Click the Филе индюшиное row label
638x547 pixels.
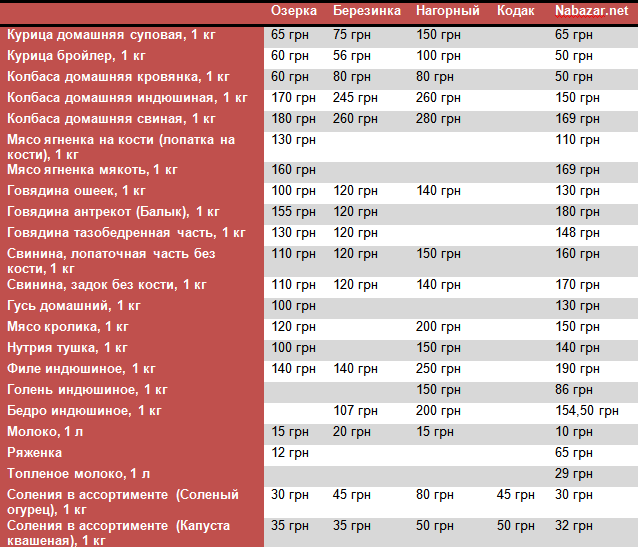pos(81,368)
